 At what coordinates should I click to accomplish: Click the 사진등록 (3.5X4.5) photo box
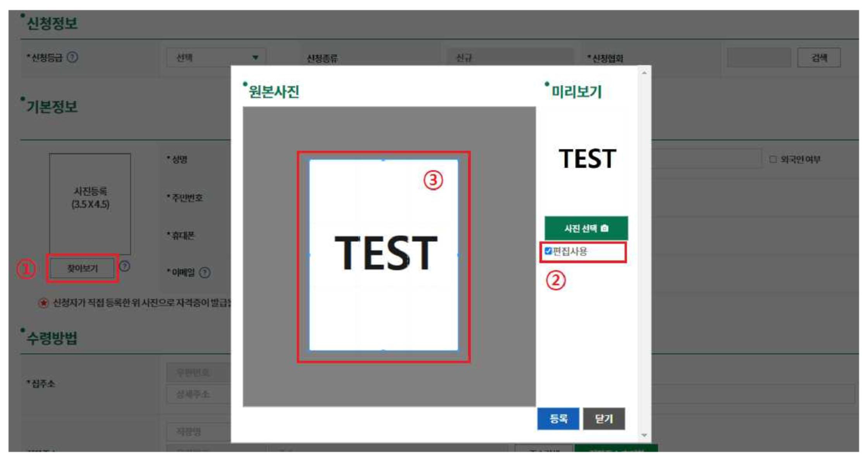pyautogui.click(x=90, y=203)
